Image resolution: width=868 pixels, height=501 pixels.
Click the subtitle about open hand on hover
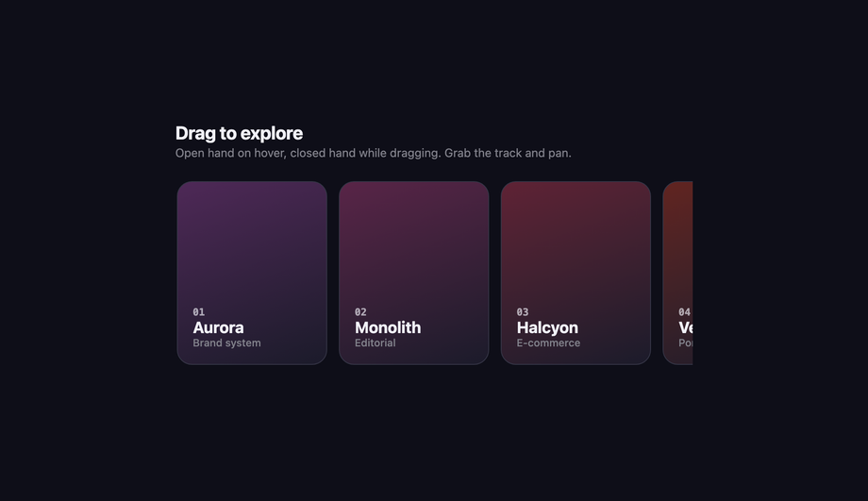[x=373, y=154]
